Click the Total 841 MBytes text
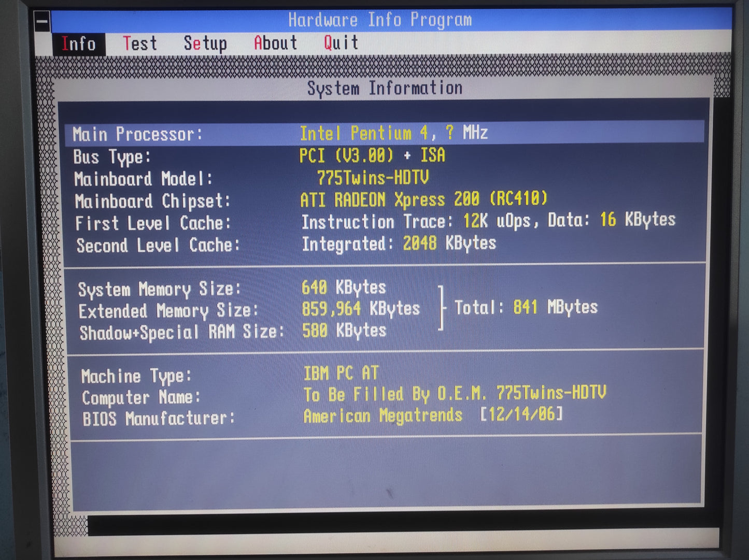The height and width of the screenshot is (560, 749). (x=526, y=308)
